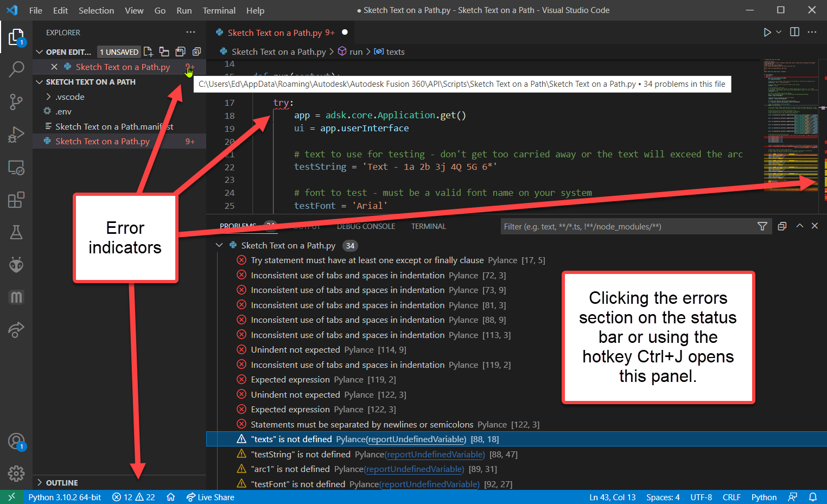Expand the .vscode folder

click(x=70, y=97)
